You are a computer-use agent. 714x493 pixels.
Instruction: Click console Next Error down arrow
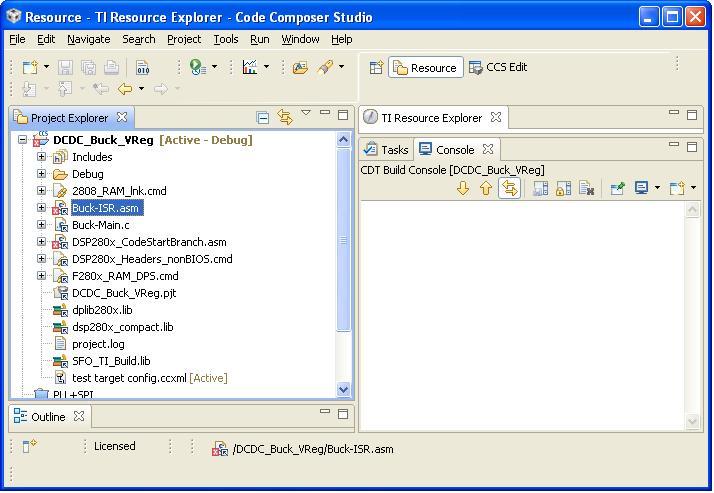tap(463, 188)
